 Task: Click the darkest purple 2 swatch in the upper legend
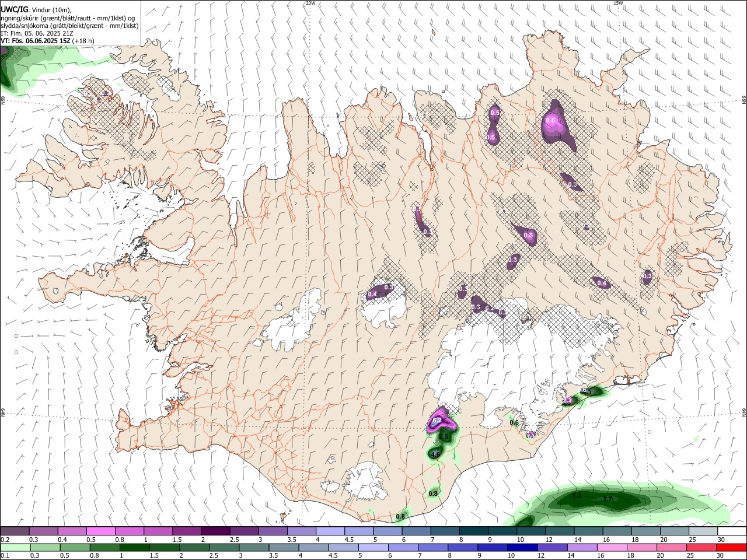point(215,531)
